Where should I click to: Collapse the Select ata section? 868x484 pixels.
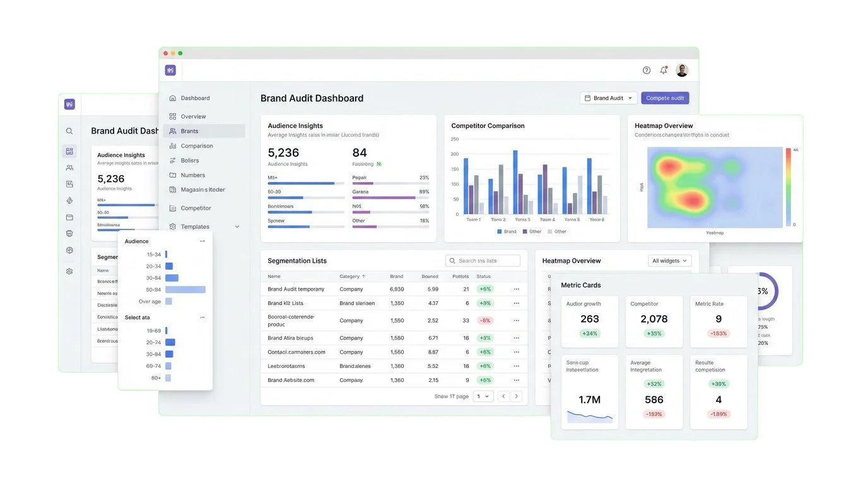[x=202, y=318]
